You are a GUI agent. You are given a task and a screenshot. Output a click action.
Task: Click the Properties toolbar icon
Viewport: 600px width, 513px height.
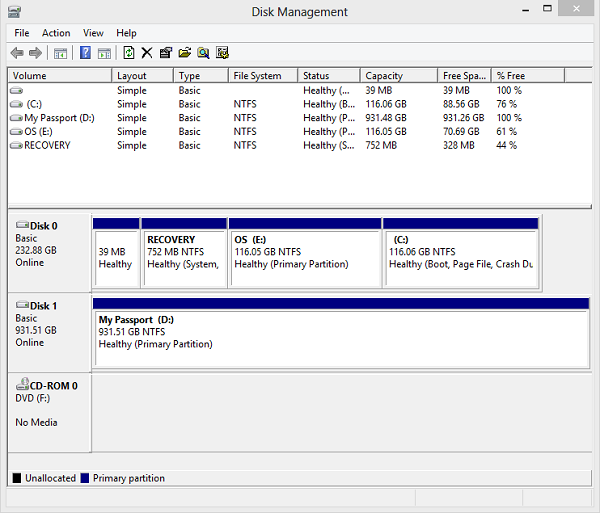[166, 53]
